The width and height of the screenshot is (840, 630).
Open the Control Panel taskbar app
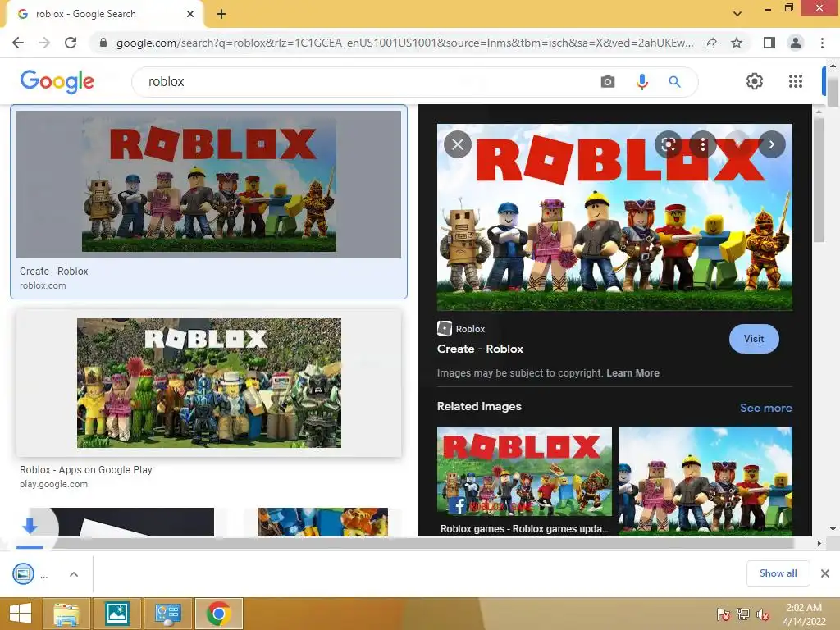tap(167, 614)
